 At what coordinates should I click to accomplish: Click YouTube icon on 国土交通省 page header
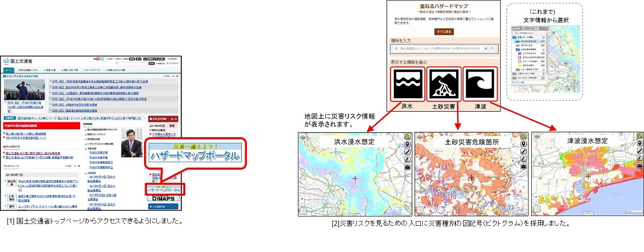click(x=96, y=58)
